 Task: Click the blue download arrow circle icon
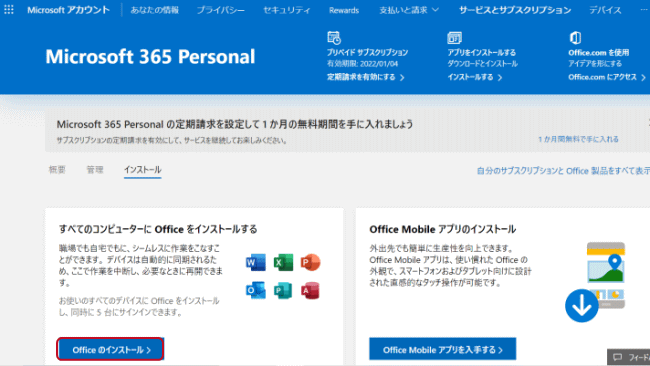click(x=582, y=305)
